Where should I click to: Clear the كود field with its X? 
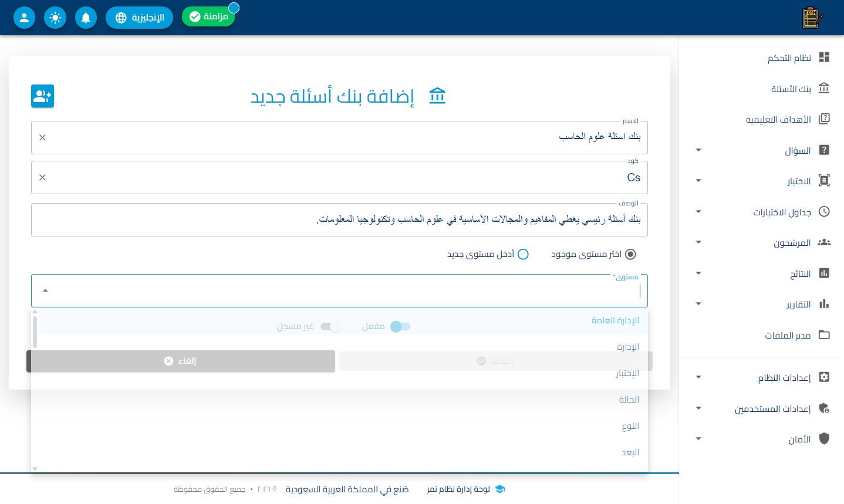[42, 177]
